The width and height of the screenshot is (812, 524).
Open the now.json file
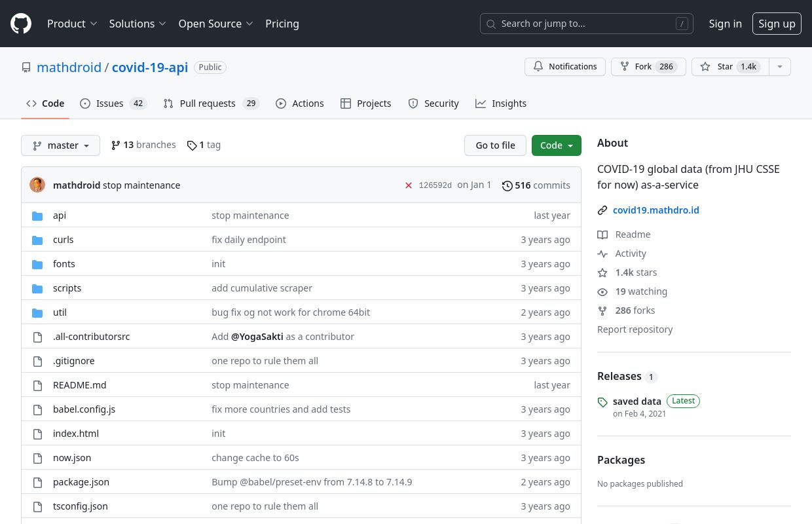pos(72,458)
